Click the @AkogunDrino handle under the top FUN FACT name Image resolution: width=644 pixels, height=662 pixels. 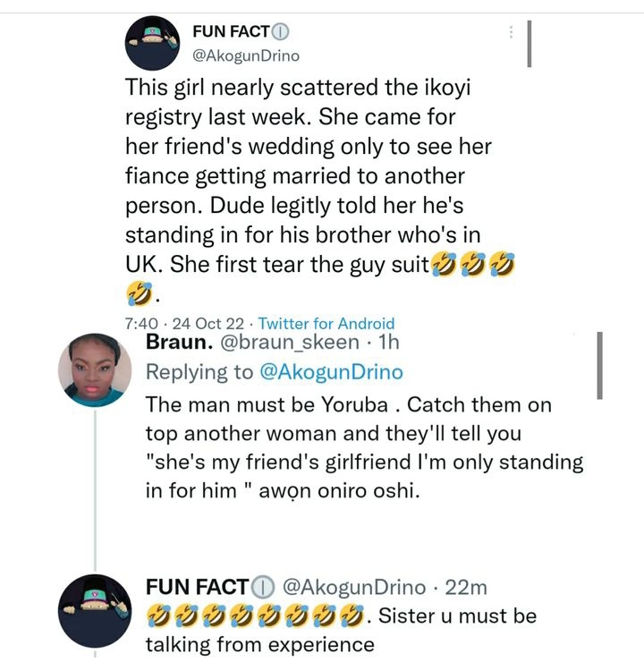tap(246, 55)
